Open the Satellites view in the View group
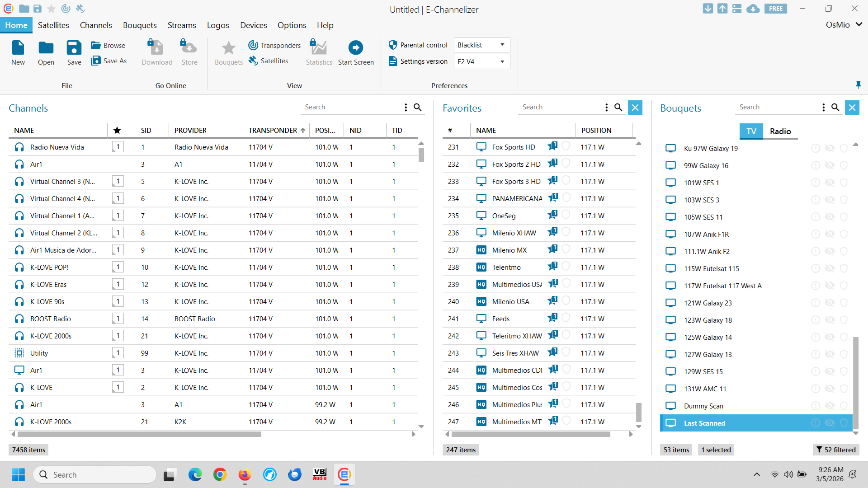The width and height of the screenshot is (868, 488). (x=268, y=61)
